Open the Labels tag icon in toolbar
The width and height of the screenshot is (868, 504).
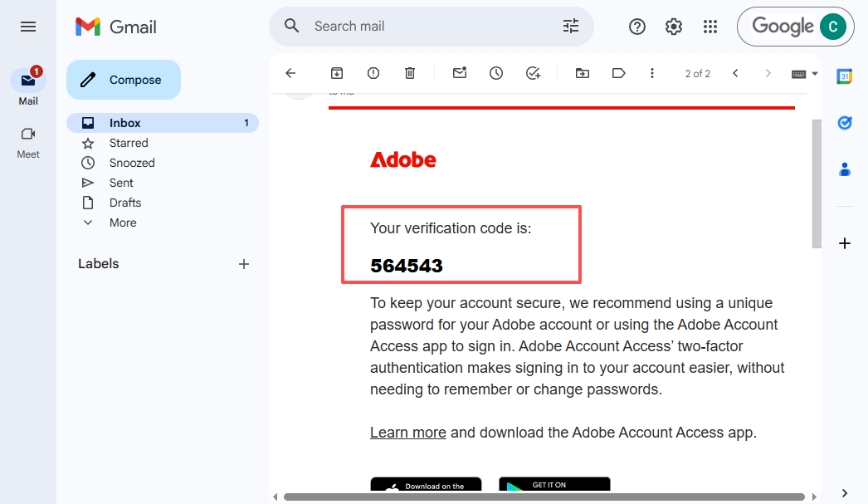(x=618, y=73)
